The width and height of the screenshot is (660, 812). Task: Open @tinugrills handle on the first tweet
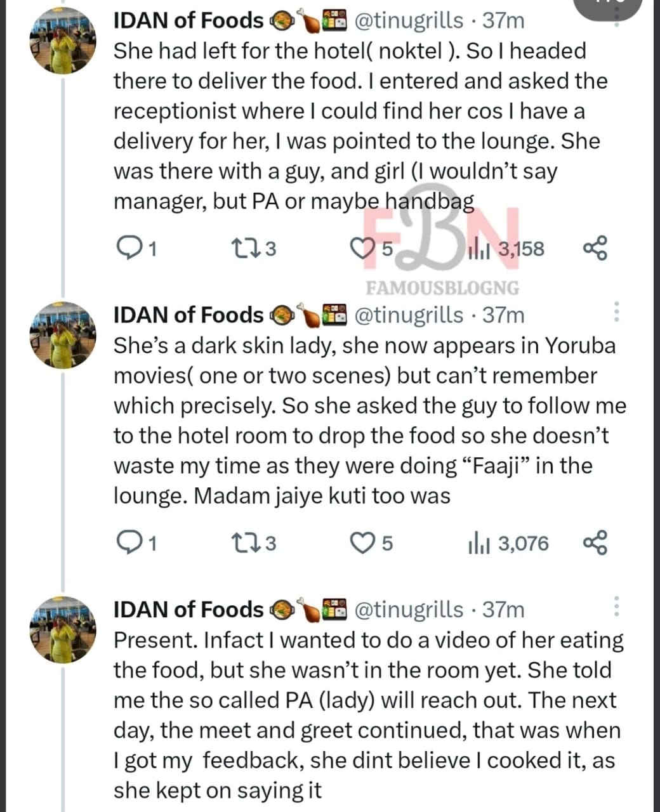point(409,20)
